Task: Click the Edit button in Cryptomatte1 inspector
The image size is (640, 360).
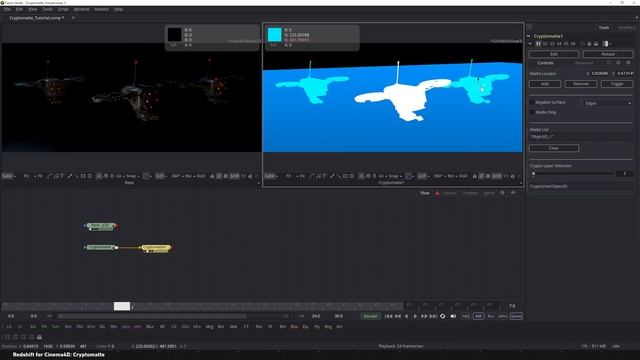Action: point(554,54)
